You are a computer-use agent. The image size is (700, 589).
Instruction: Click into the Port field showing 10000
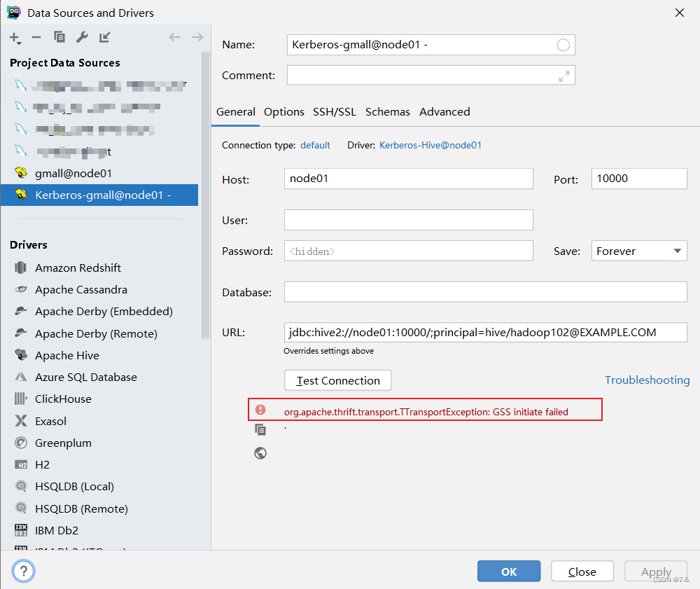[639, 179]
